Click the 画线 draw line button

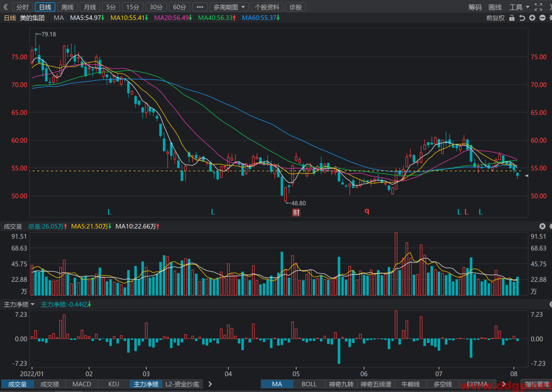point(495,7)
